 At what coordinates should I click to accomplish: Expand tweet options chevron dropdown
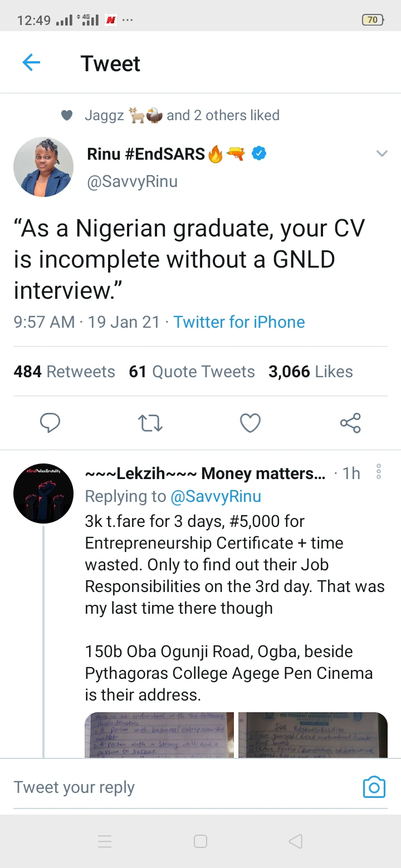382,154
